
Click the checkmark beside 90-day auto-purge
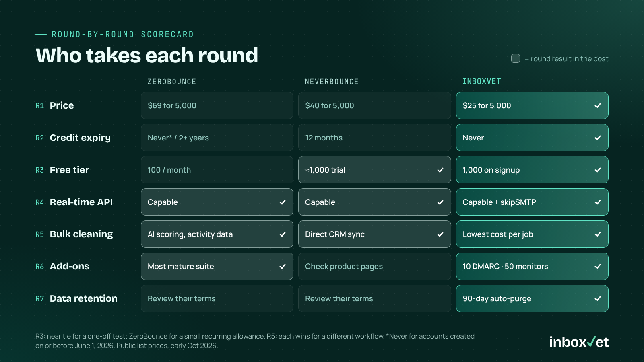tap(598, 299)
